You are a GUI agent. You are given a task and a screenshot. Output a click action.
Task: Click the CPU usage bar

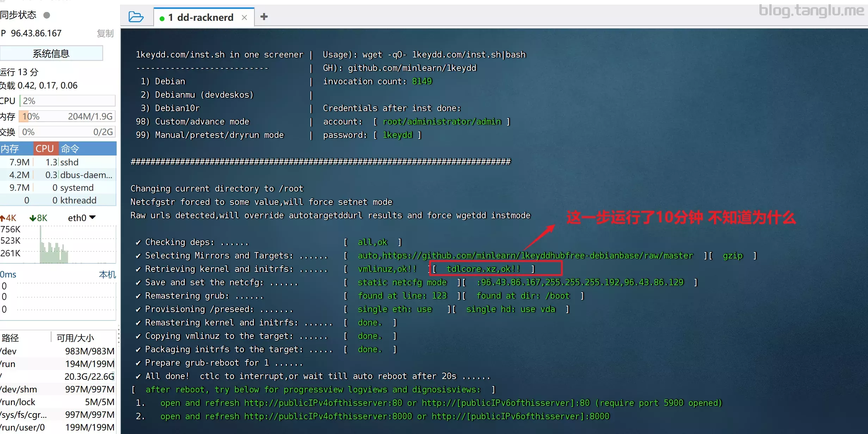(67, 101)
